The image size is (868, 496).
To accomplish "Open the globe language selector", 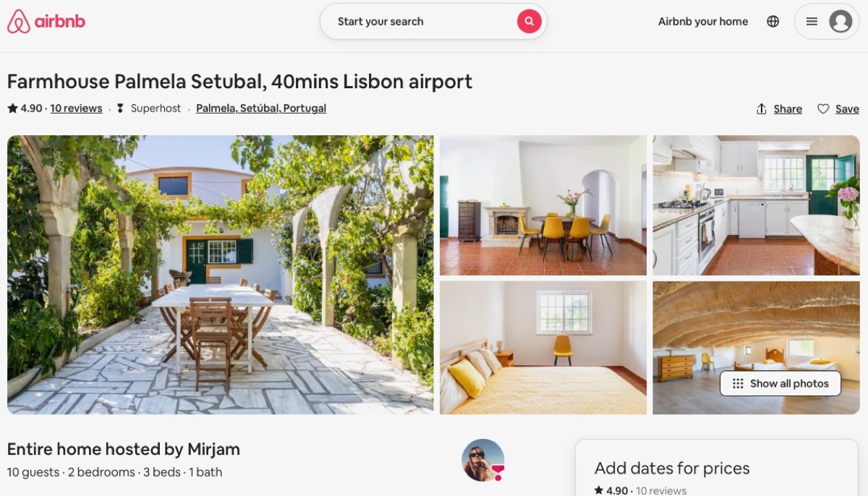I will (x=773, y=22).
